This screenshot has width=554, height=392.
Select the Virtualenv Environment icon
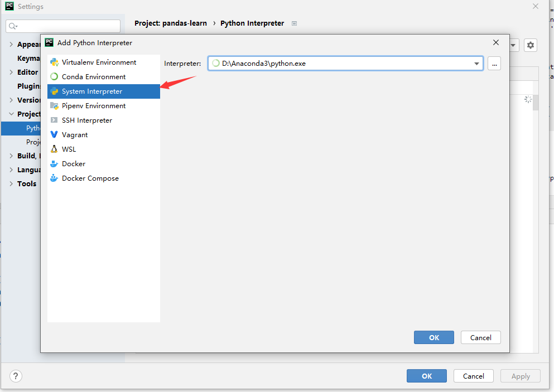54,62
